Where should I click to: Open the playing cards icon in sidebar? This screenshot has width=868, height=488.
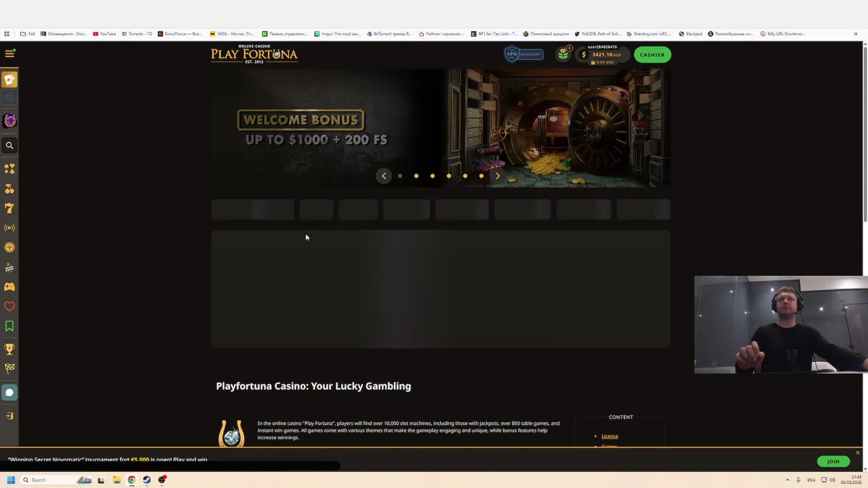[x=9, y=80]
